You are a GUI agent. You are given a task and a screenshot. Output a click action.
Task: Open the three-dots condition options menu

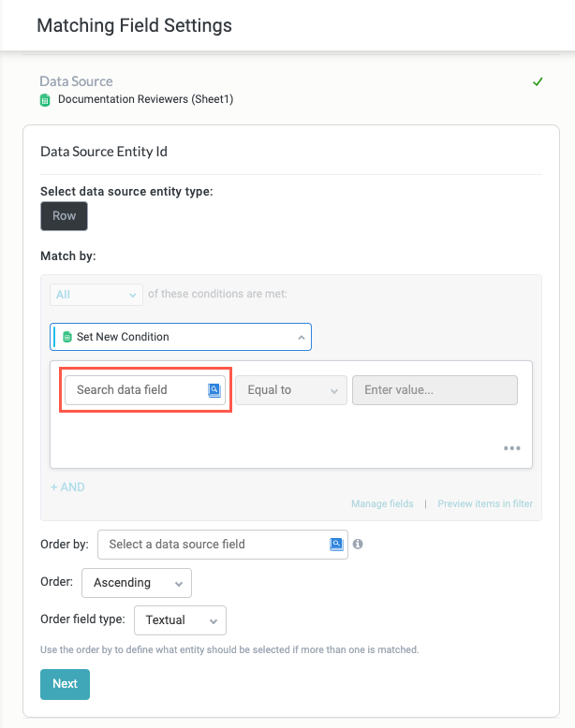[x=511, y=448]
